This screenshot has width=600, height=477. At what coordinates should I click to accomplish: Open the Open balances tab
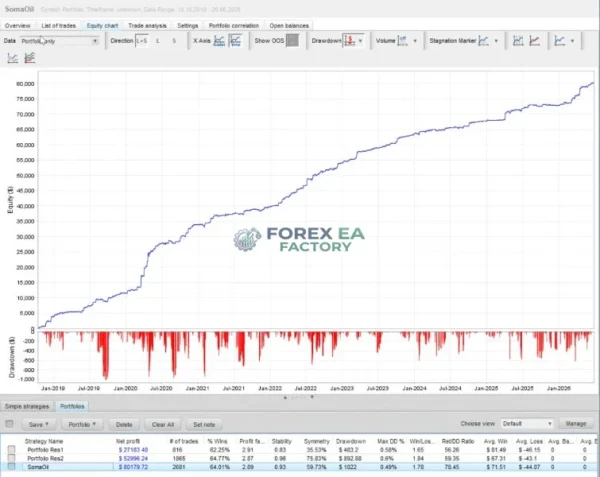[289, 26]
